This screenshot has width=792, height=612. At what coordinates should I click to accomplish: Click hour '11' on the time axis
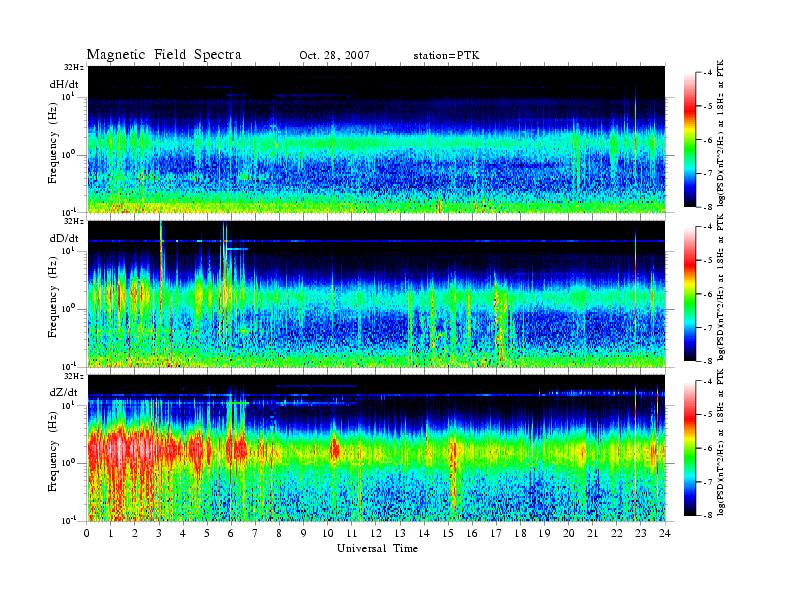[352, 533]
